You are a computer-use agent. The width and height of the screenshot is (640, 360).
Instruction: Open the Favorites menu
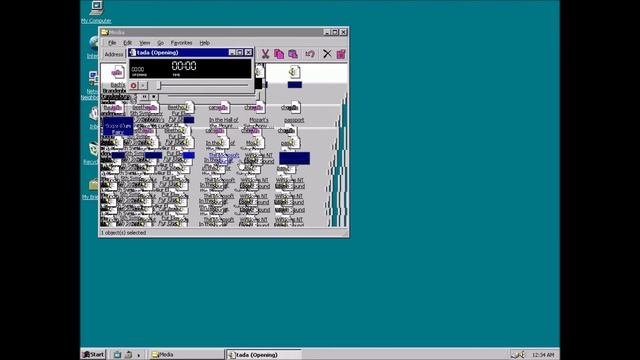[x=181, y=43]
